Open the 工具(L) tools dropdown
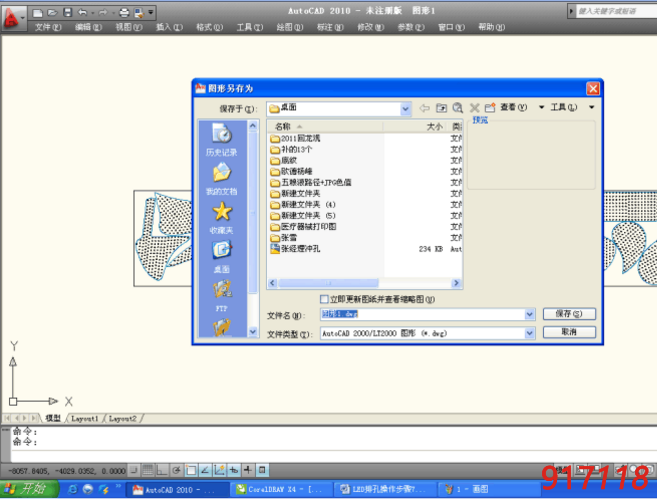Viewport: 657px width, 499px height. (572, 108)
